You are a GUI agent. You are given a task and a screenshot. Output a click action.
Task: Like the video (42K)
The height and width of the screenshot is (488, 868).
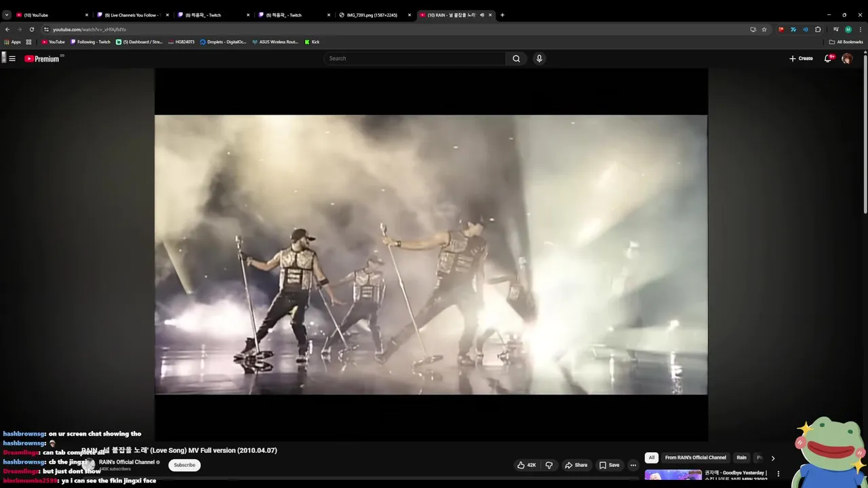coord(526,465)
